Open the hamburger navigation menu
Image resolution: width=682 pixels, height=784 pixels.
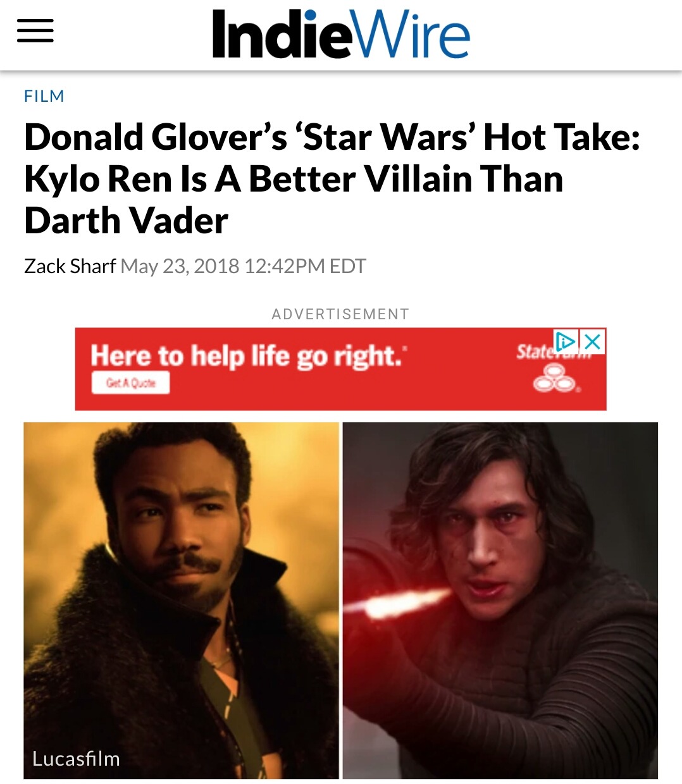(x=35, y=30)
